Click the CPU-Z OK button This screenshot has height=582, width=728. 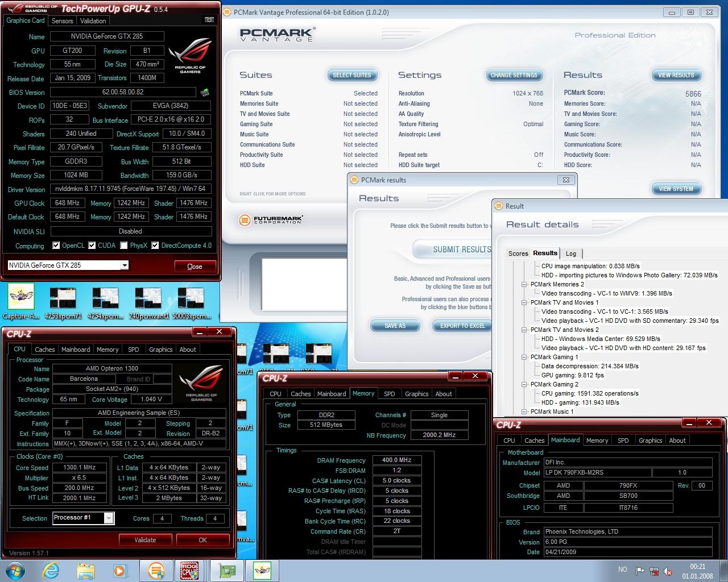tap(202, 539)
